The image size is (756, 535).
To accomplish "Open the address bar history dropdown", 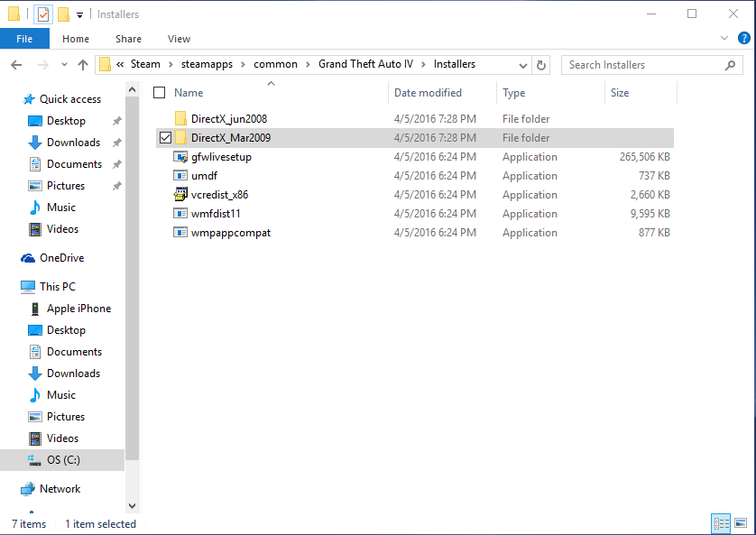I will [x=522, y=65].
